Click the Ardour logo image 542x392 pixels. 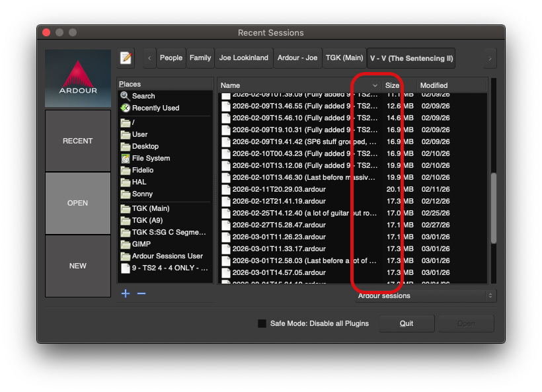point(78,79)
